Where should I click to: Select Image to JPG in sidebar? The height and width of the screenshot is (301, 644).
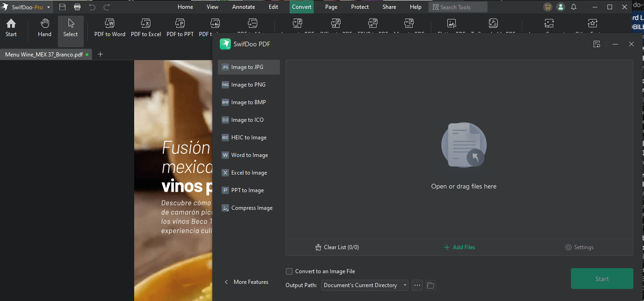249,67
